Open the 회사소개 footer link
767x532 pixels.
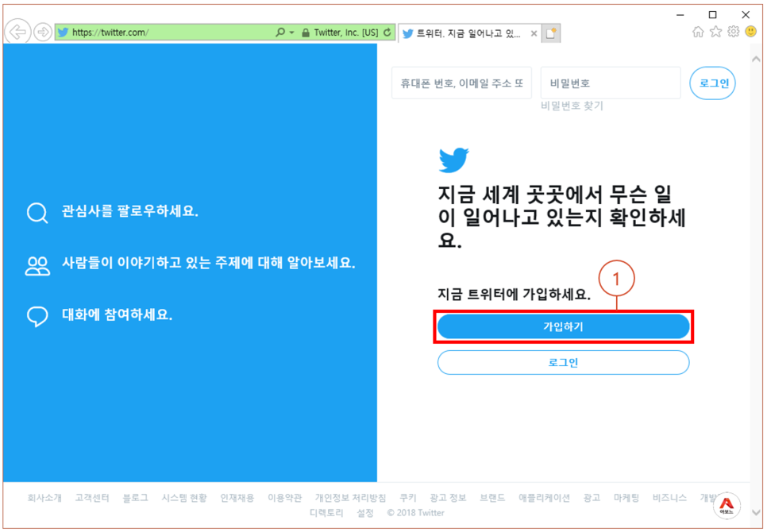44,498
